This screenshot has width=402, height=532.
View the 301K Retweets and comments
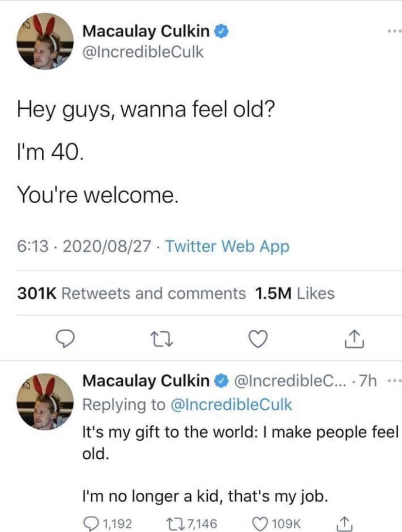click(131, 293)
